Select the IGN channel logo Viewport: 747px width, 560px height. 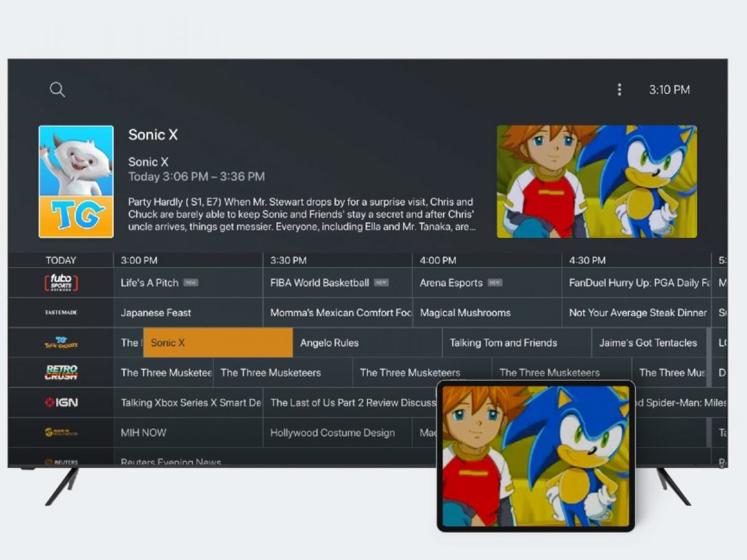61,403
